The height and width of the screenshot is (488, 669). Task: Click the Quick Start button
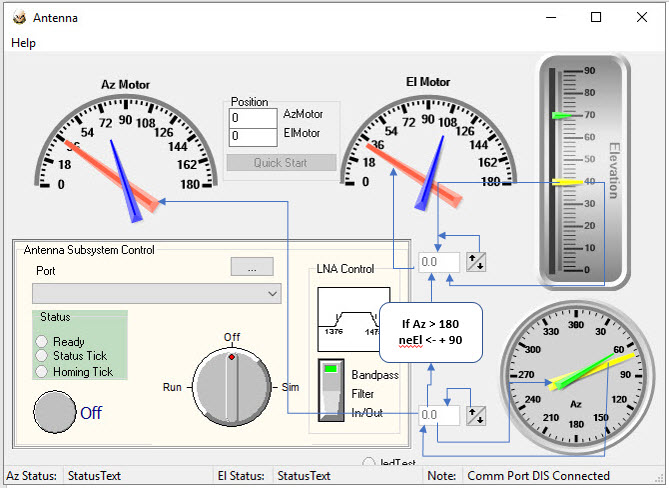coord(280,163)
